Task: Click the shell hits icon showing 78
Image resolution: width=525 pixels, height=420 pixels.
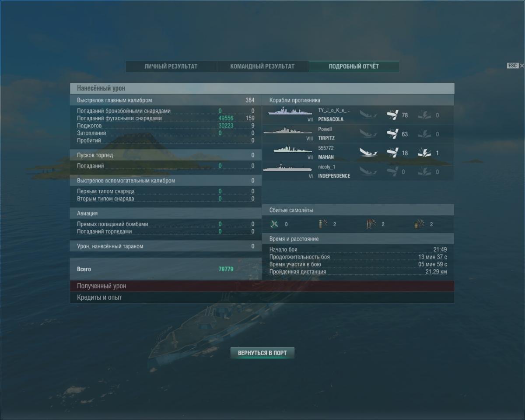Action: point(392,115)
